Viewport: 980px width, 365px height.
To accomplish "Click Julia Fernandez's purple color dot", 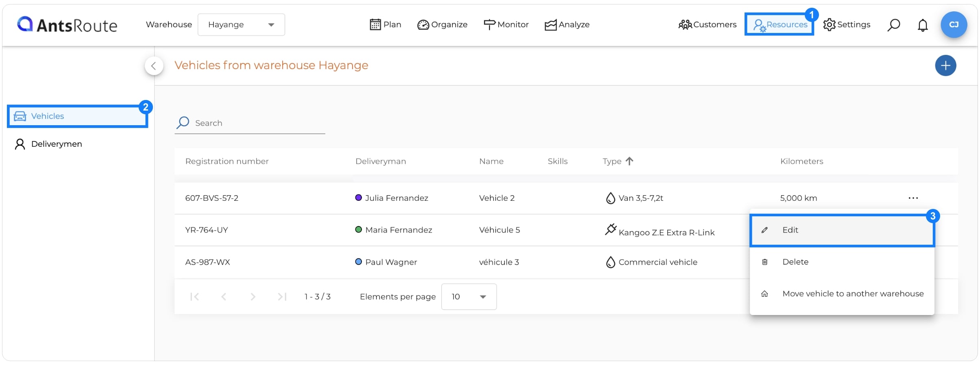I will (x=358, y=198).
